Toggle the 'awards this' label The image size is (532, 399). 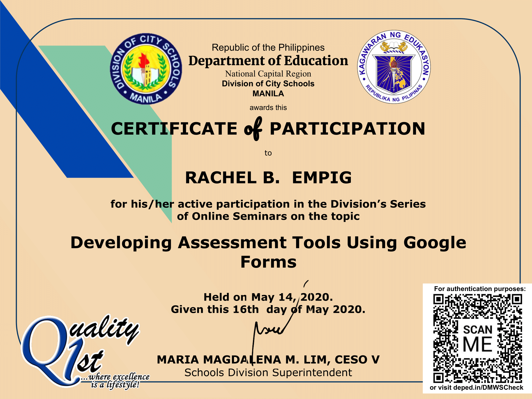[268, 109]
